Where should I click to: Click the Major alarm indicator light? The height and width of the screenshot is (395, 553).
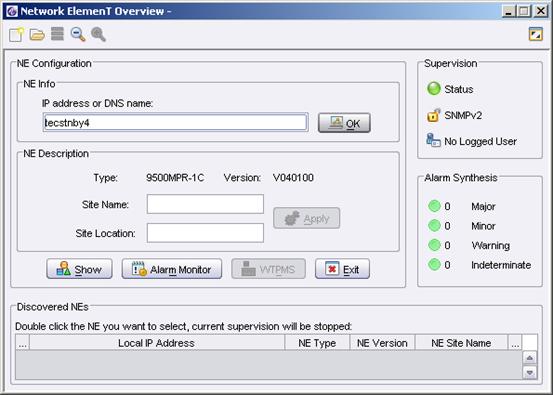point(434,206)
